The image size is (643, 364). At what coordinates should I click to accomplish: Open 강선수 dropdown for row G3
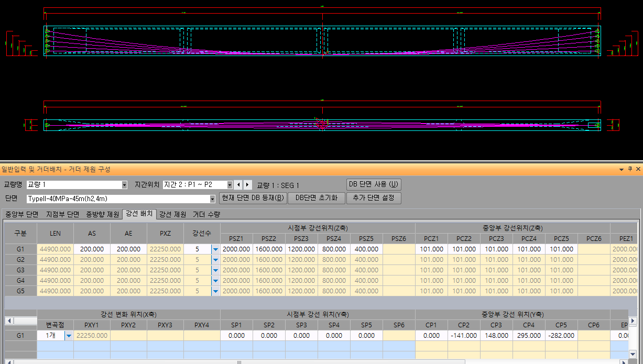click(215, 270)
